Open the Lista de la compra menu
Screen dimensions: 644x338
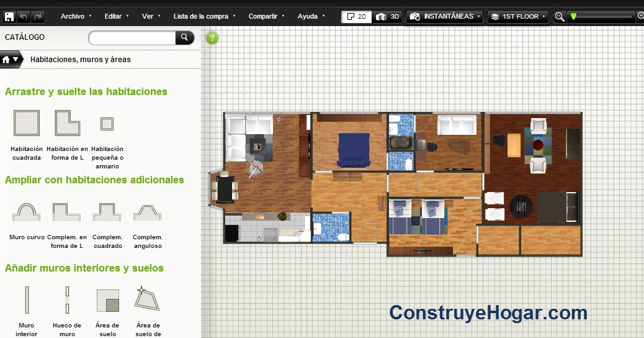(x=204, y=16)
